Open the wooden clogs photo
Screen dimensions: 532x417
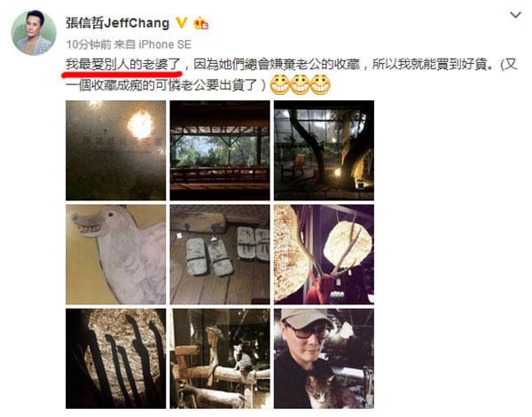220,255
